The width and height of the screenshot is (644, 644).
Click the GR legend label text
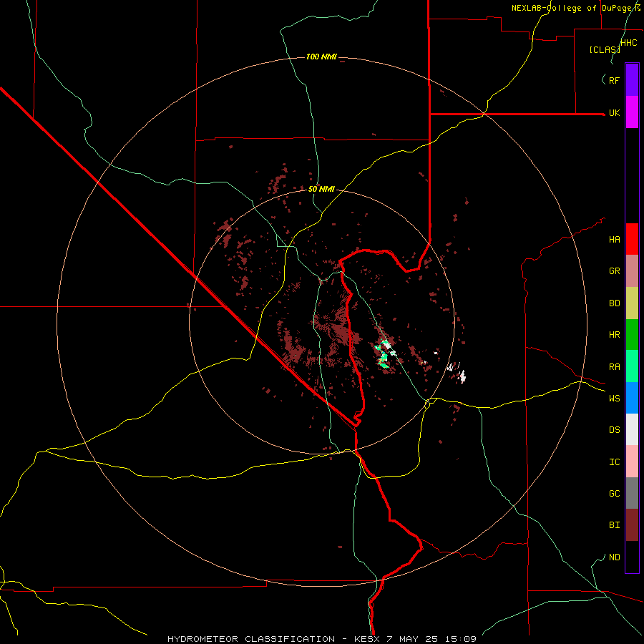coord(614,271)
